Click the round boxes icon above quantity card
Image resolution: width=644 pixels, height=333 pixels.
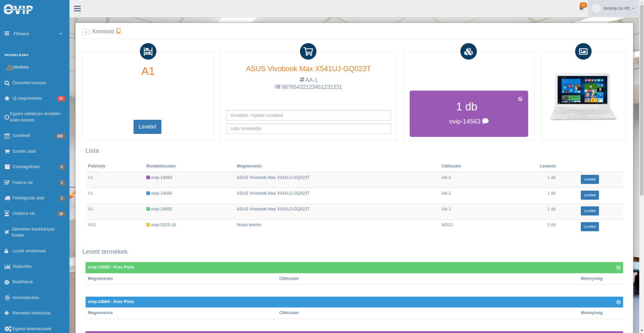tap(468, 51)
